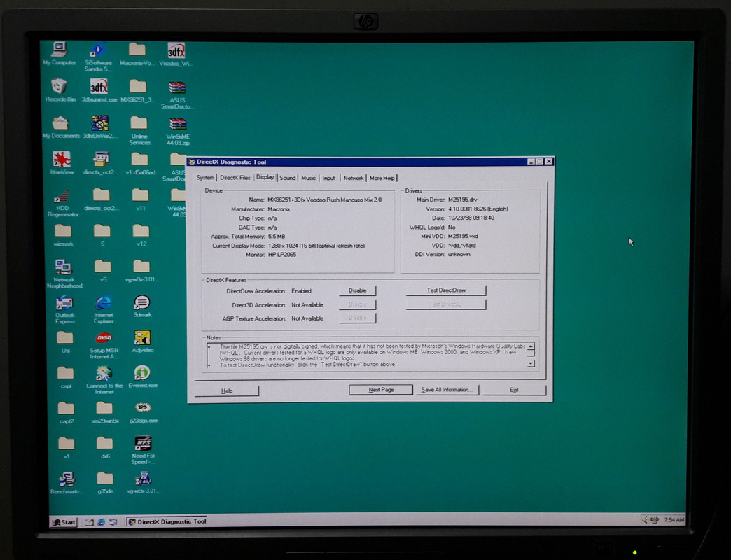Select the Voodoo_Wi... 3dfx desktop icon
The image size is (731, 560).
tap(176, 54)
